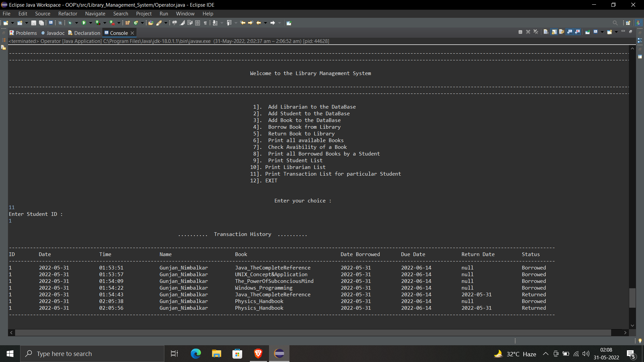Image resolution: width=644 pixels, height=362 pixels.
Task: Click the console vertical scrollbar thumb
Action: coord(632,297)
